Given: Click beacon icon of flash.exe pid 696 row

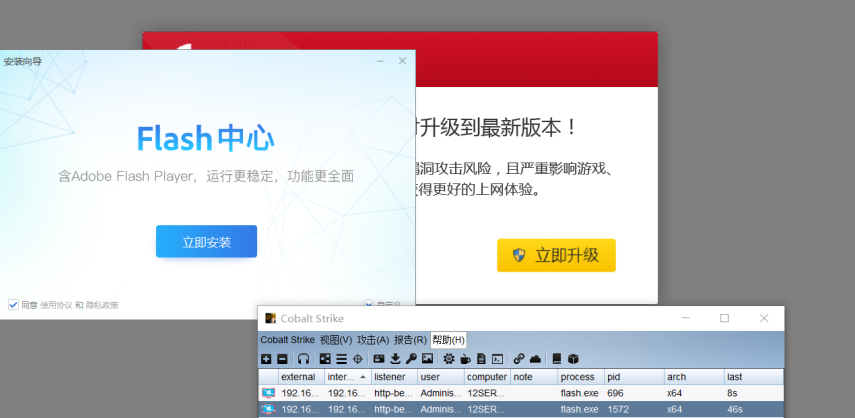Looking at the screenshot, I should [x=268, y=393].
